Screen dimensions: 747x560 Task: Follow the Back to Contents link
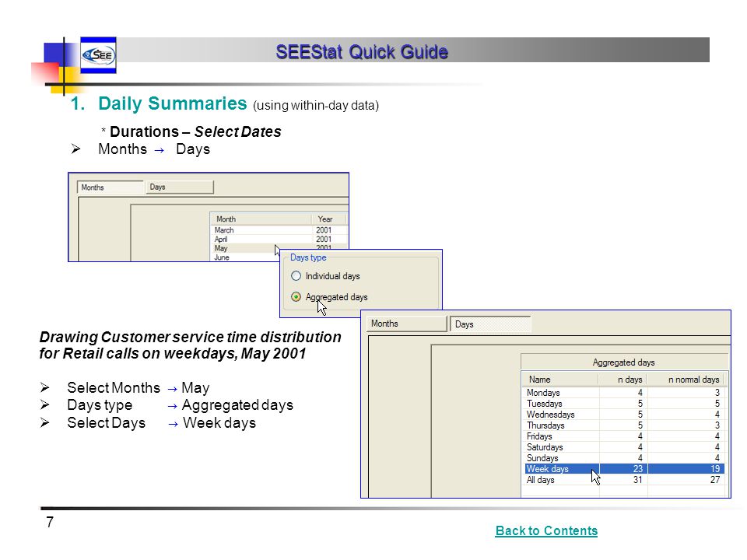(546, 530)
